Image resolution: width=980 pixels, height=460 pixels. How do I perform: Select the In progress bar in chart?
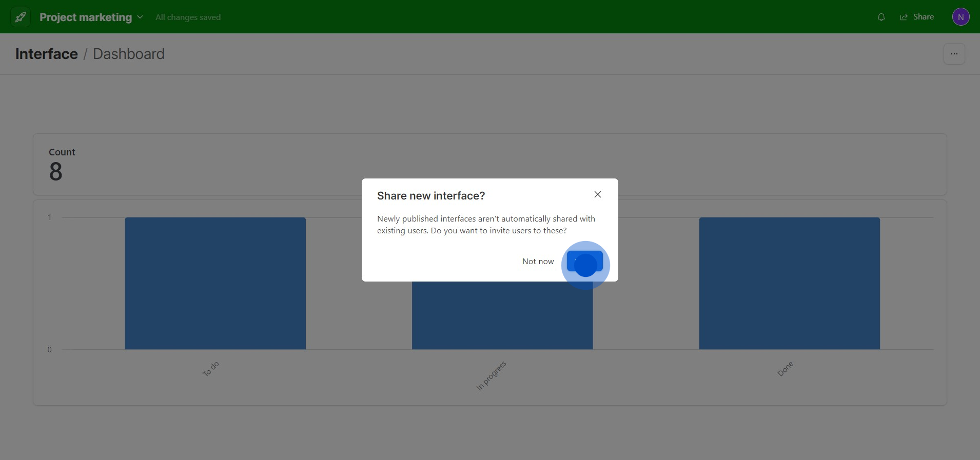(502, 315)
